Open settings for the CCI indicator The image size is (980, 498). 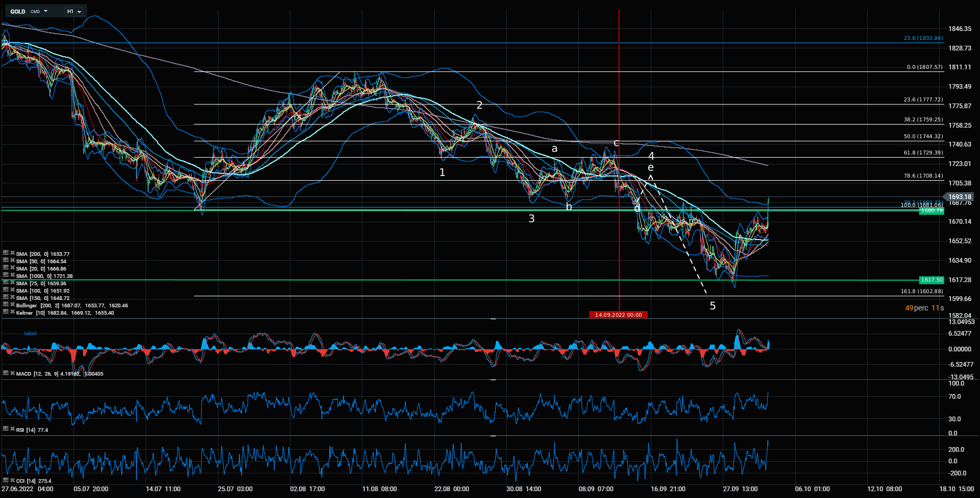(5, 480)
